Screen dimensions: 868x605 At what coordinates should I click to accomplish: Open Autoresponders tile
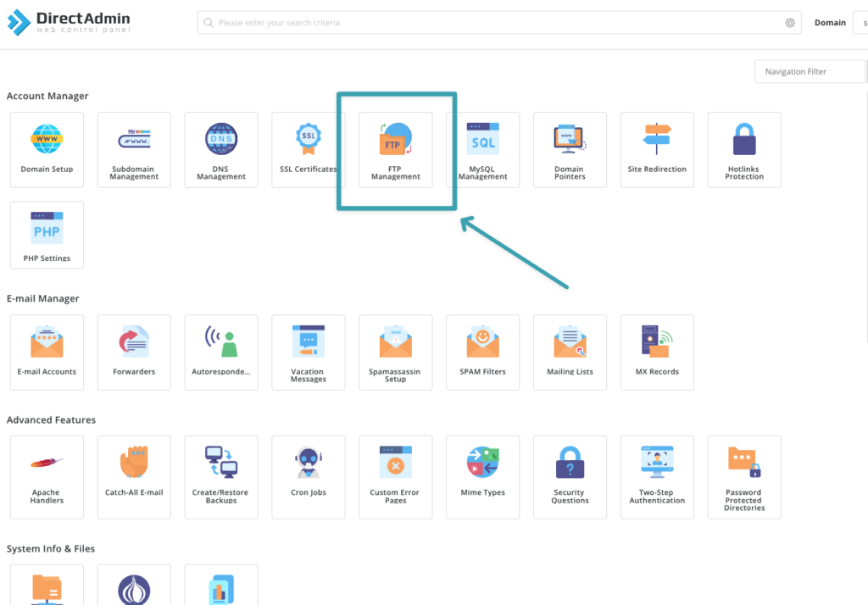(221, 352)
